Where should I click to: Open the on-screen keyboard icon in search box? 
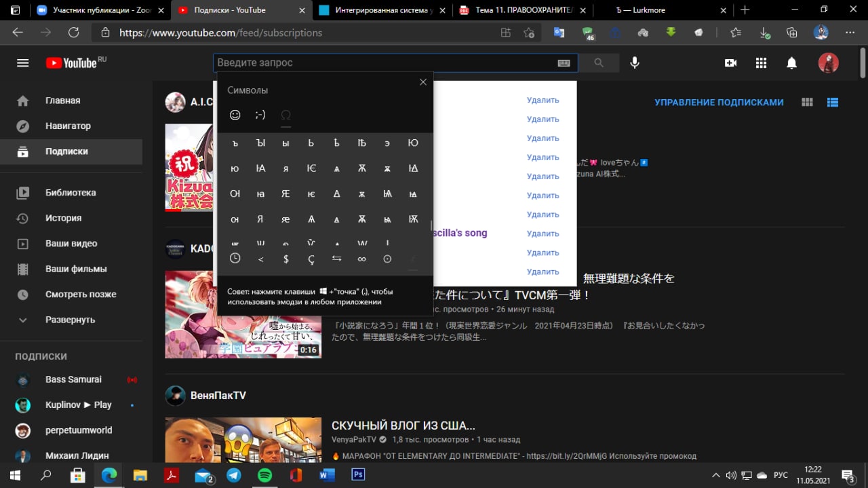pyautogui.click(x=564, y=62)
